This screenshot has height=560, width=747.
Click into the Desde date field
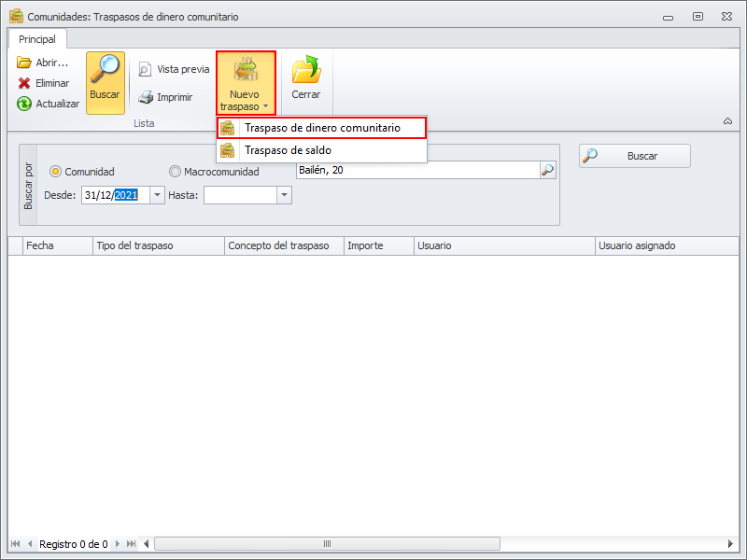pos(116,195)
